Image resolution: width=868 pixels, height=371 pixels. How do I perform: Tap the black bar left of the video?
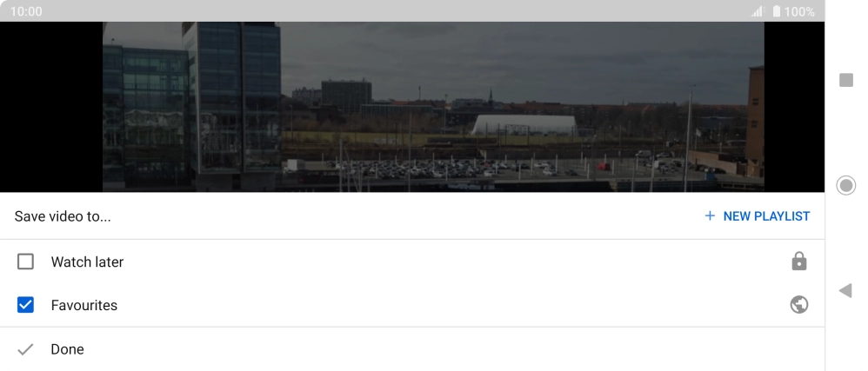click(x=51, y=107)
